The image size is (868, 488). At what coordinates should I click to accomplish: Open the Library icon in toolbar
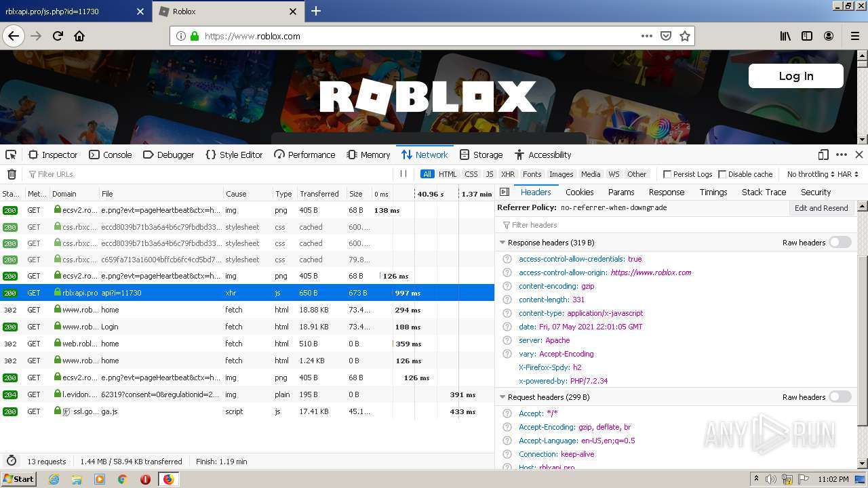(785, 36)
